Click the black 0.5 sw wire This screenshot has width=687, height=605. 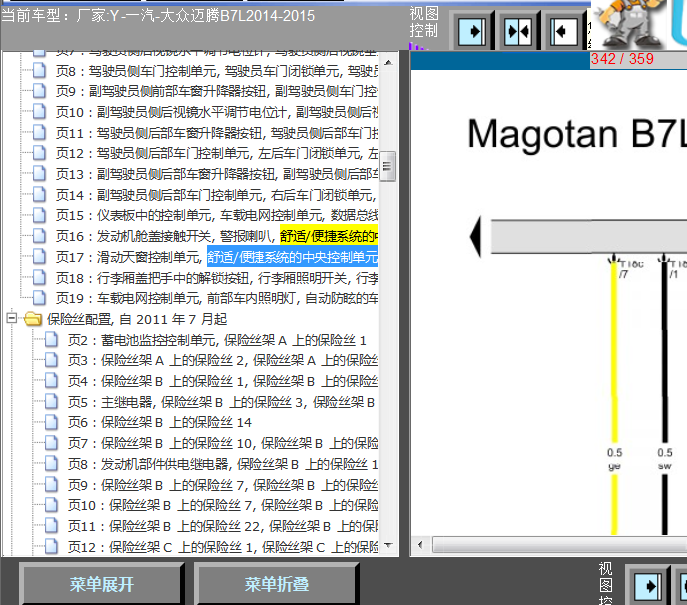(665, 396)
